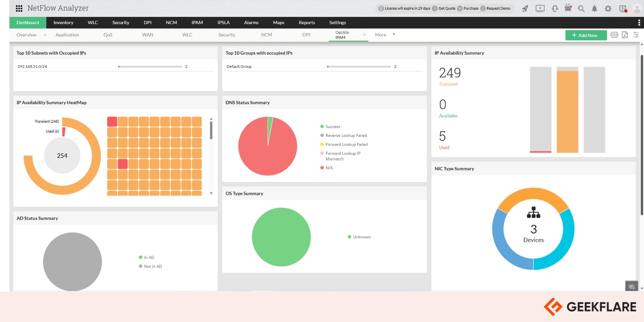Click the Default Group entry

239,66
